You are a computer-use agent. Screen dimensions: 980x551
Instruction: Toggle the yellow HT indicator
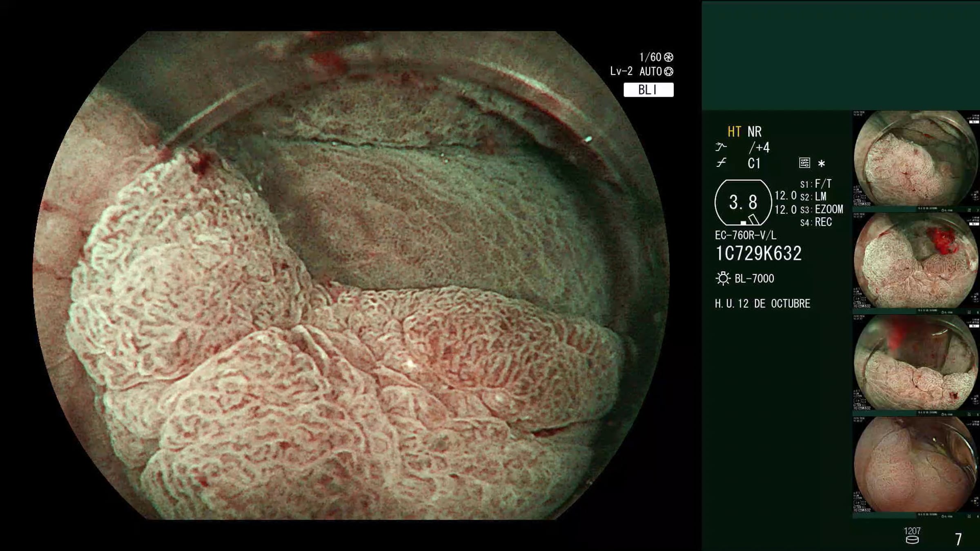(734, 132)
